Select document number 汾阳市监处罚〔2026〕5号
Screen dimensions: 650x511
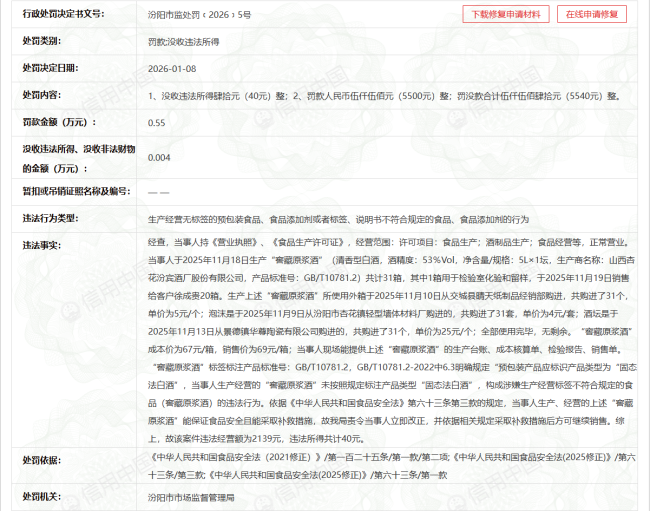pos(199,15)
